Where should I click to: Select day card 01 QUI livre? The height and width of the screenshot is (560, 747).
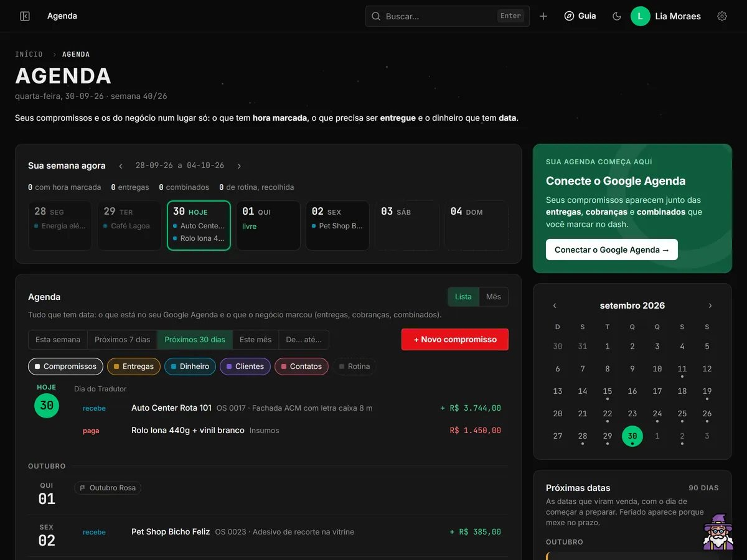click(x=268, y=225)
